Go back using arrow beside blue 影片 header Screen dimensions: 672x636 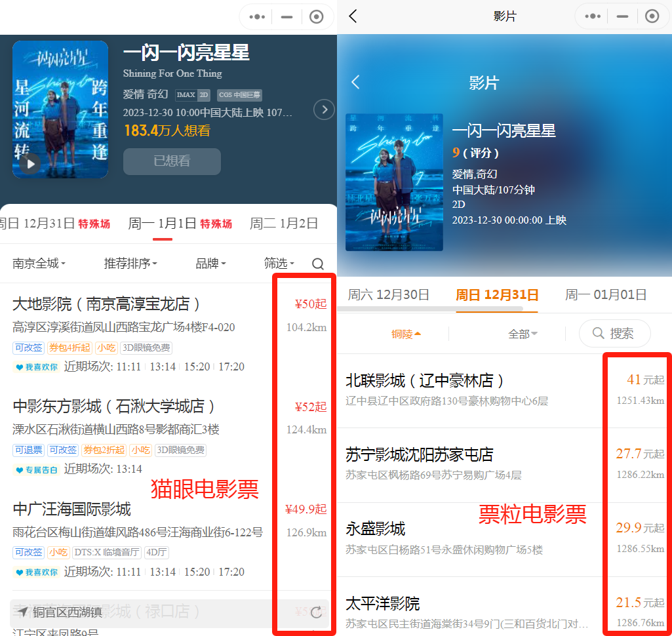pos(355,82)
